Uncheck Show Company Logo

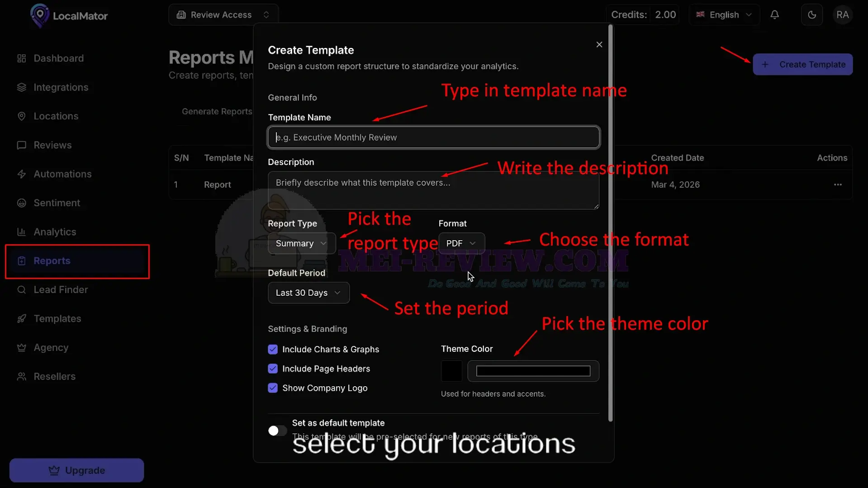(x=273, y=388)
